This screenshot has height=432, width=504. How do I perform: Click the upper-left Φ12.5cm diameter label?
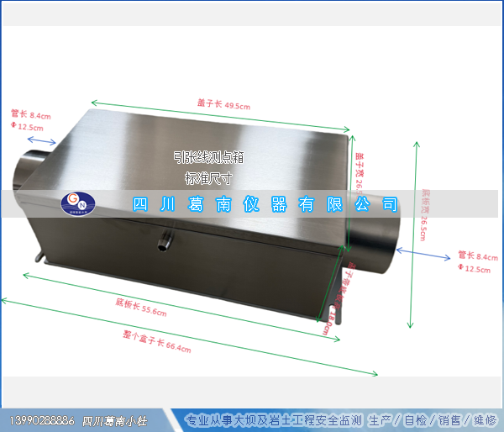[x=30, y=126]
